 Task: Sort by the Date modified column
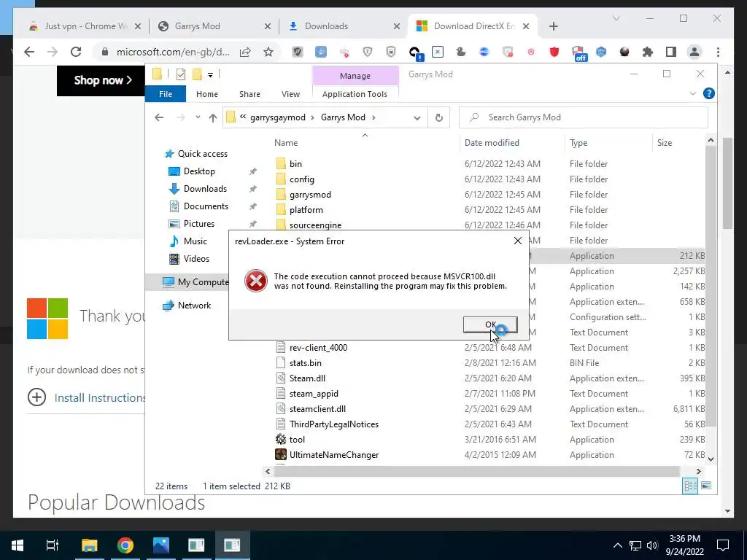(492, 142)
